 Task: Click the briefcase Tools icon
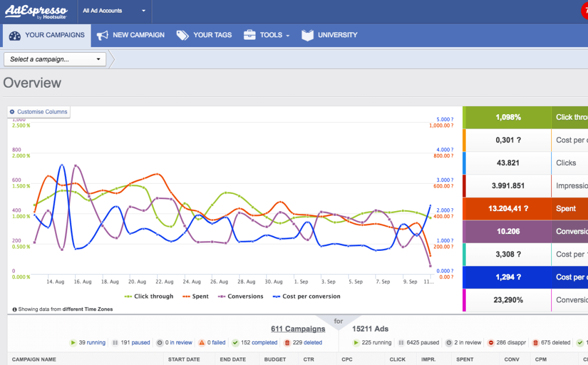coord(249,35)
